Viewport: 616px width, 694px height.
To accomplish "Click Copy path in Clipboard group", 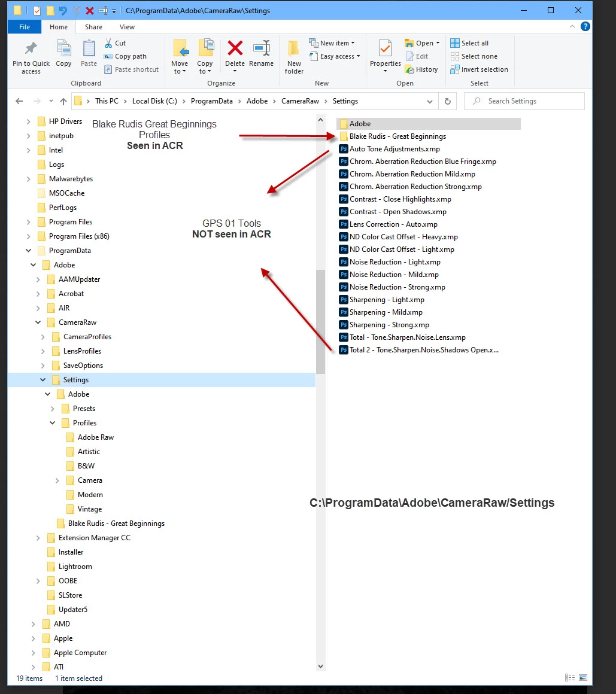I will (x=125, y=56).
